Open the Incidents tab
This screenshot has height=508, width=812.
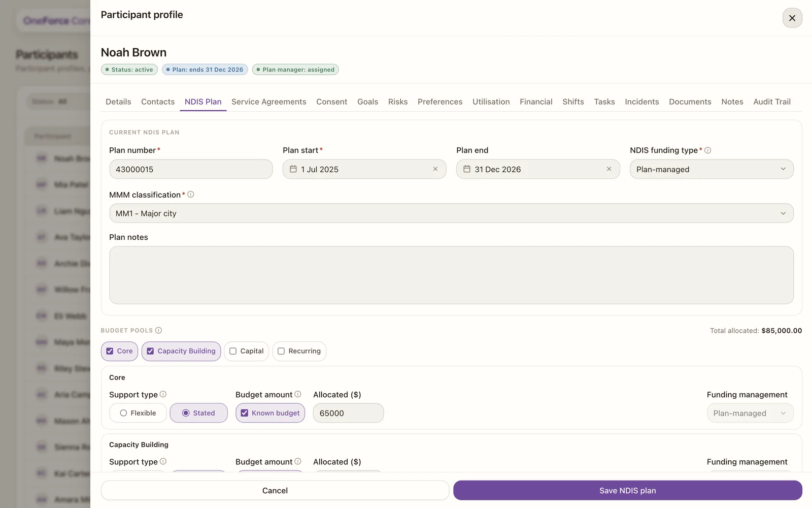click(641, 102)
